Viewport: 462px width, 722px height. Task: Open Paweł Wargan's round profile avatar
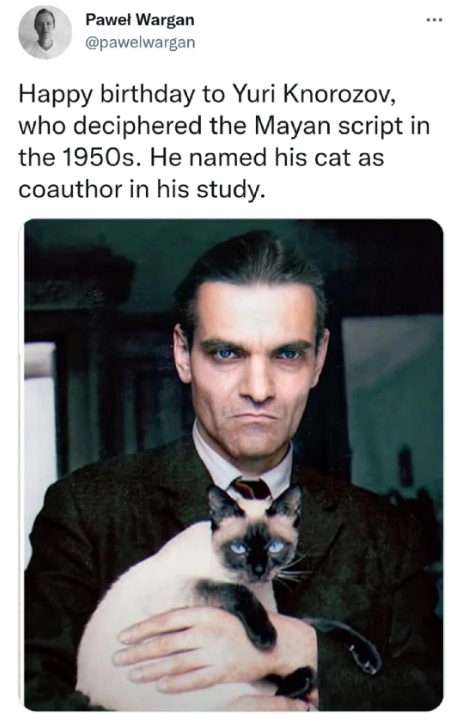click(x=45, y=32)
